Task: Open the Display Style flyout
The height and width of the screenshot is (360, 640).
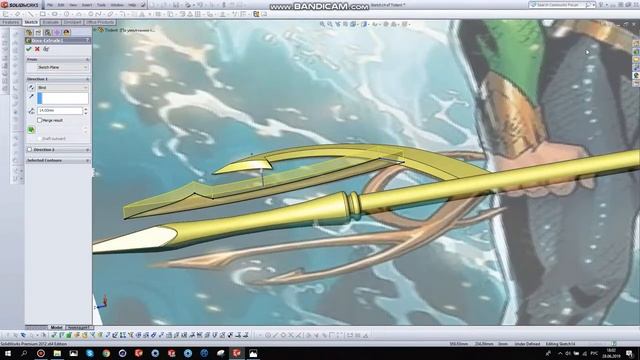Action: (x=364, y=24)
